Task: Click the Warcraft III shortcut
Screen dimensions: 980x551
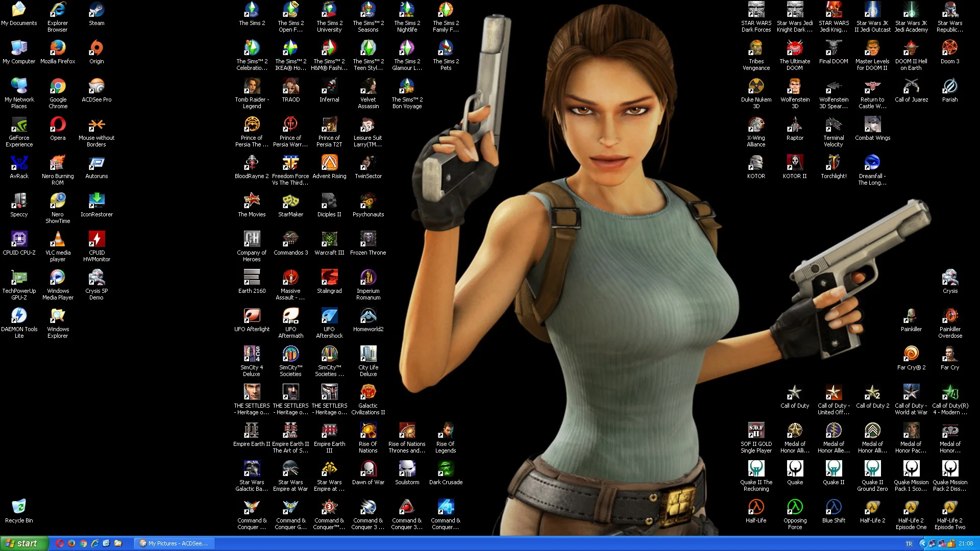Action: coord(329,243)
